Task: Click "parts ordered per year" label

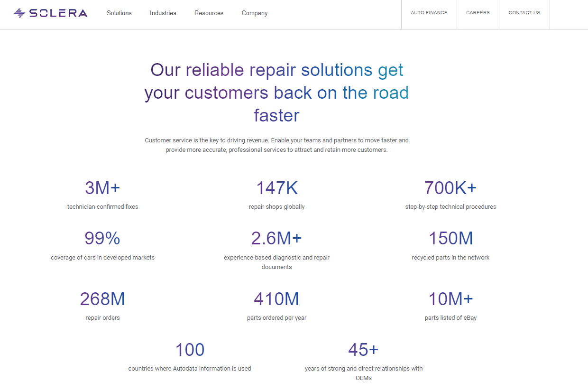Action: click(x=276, y=318)
